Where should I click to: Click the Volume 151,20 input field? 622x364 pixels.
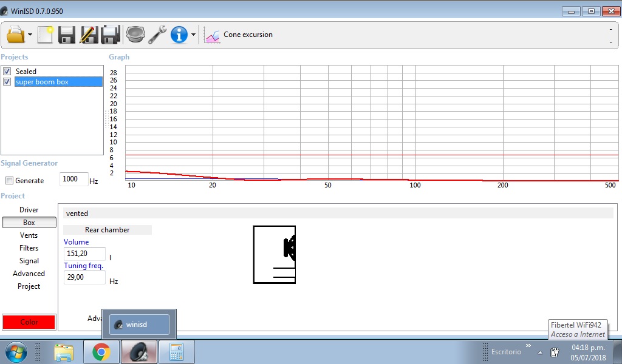(84, 254)
